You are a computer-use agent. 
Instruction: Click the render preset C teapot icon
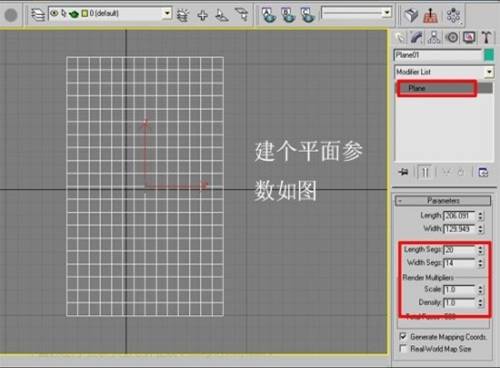(308, 15)
